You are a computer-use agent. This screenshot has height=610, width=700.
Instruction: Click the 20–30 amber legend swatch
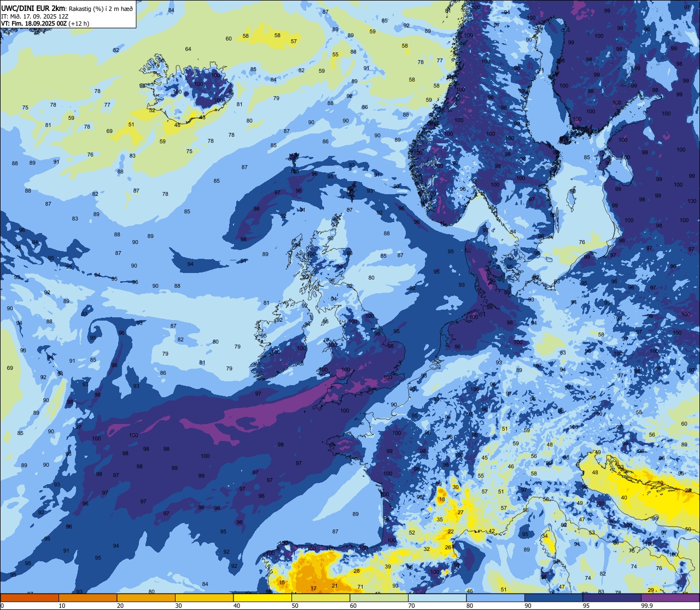(x=146, y=597)
